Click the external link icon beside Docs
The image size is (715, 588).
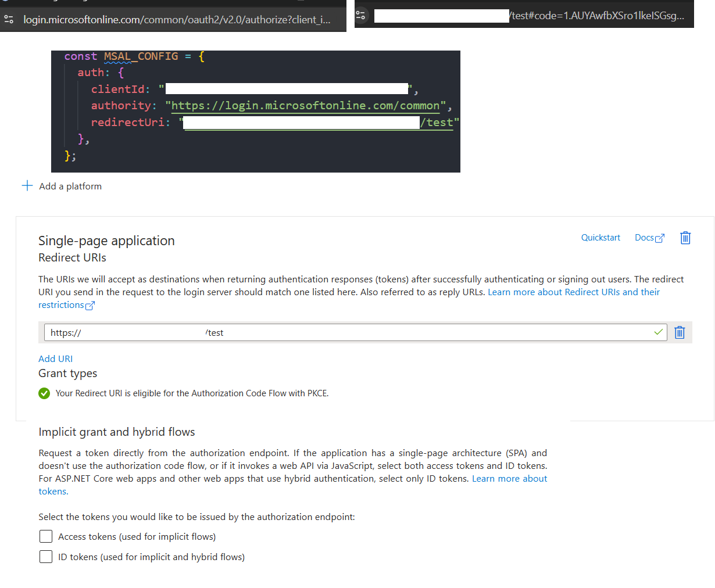(660, 238)
